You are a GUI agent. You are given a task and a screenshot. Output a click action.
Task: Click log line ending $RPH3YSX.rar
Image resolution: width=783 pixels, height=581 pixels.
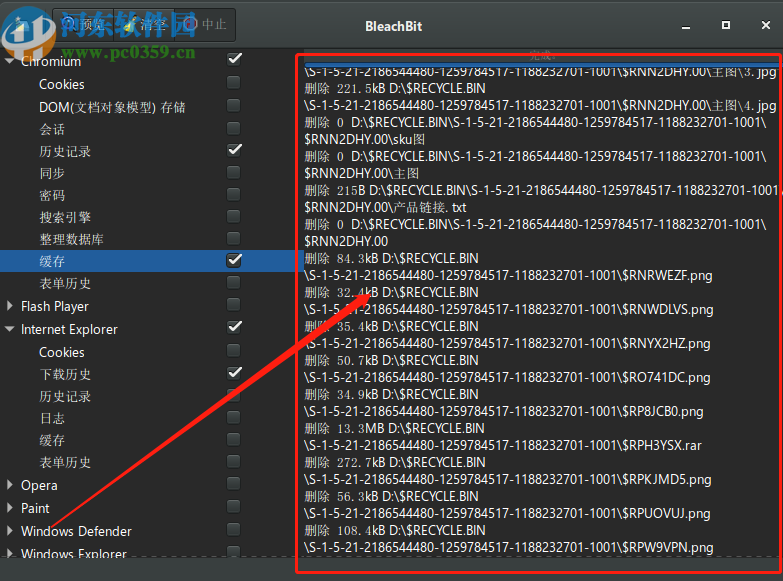pyautogui.click(x=502, y=445)
